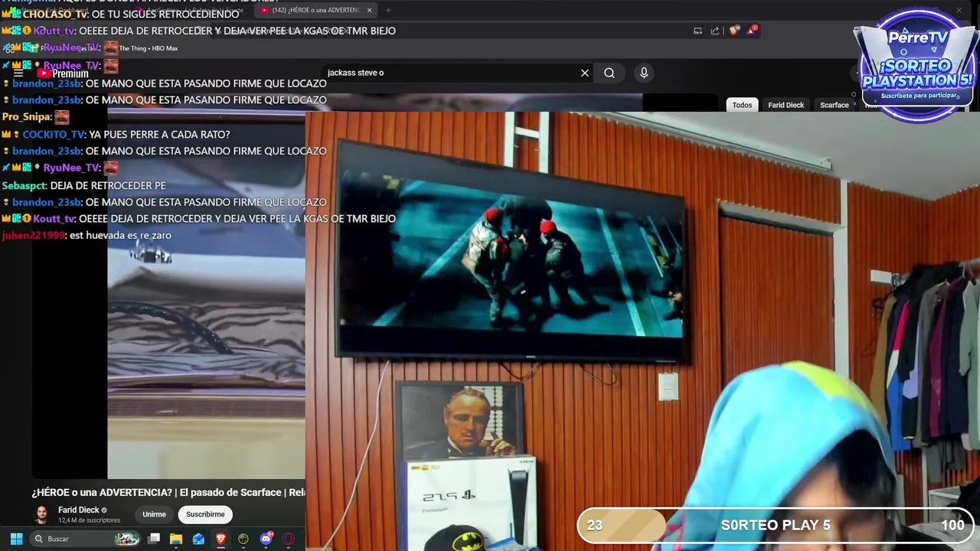Clear the YouTube search box text
Viewport: 980px width, 551px height.
[x=585, y=73]
